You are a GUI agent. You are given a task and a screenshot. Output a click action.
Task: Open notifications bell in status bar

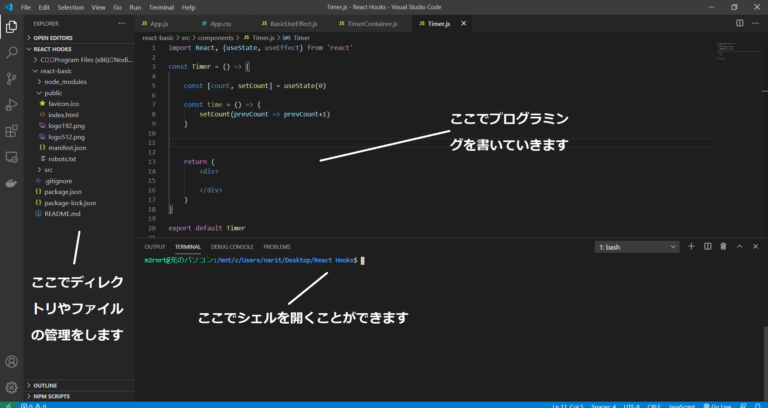(x=759, y=406)
